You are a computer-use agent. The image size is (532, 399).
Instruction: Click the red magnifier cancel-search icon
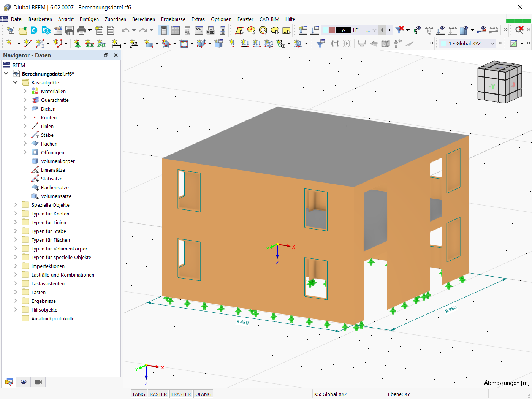pos(519,30)
